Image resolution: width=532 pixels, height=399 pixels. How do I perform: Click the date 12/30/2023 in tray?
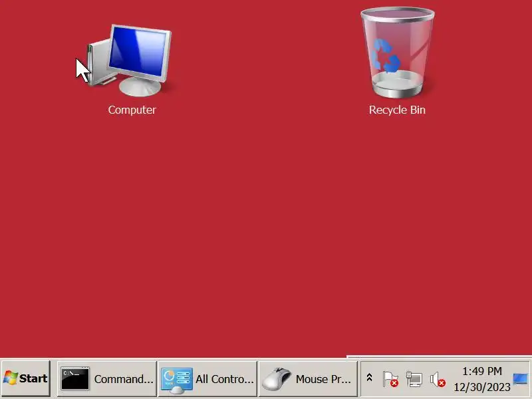point(482,387)
